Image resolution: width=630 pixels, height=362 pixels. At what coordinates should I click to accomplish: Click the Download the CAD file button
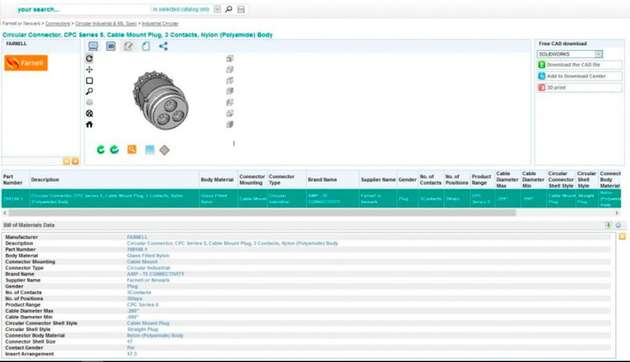click(580, 65)
